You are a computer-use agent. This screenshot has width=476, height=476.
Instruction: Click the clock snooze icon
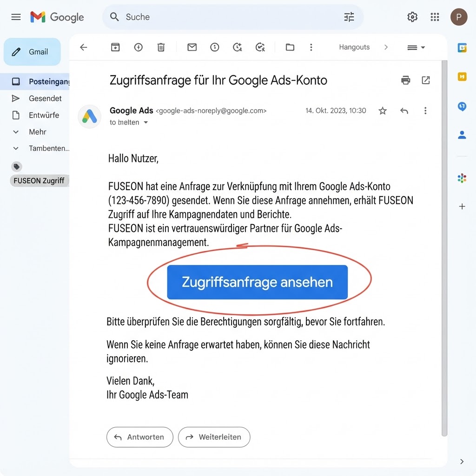tap(238, 47)
